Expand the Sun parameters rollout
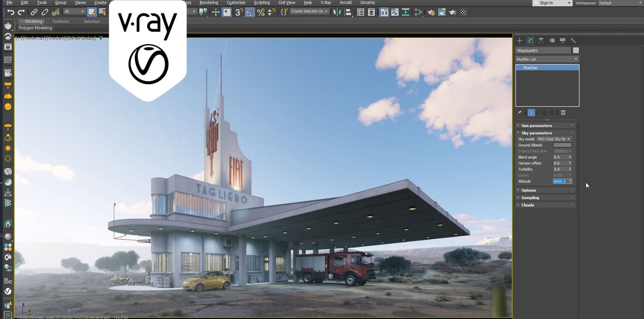 (546, 126)
